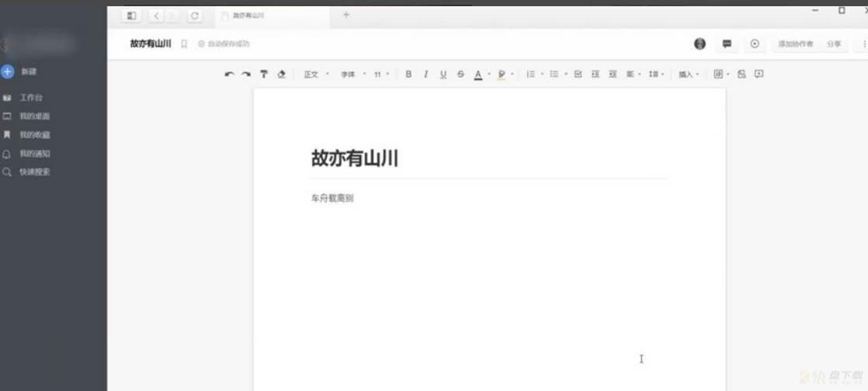Viewport: 868px width, 391px height.
Task: Click the presentation mode circle icon
Action: click(755, 44)
